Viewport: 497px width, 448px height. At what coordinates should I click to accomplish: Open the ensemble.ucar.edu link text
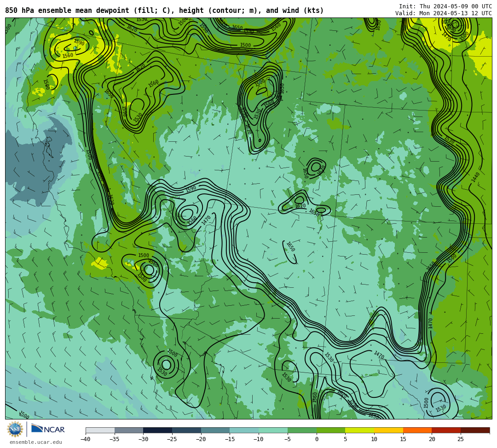click(36, 442)
